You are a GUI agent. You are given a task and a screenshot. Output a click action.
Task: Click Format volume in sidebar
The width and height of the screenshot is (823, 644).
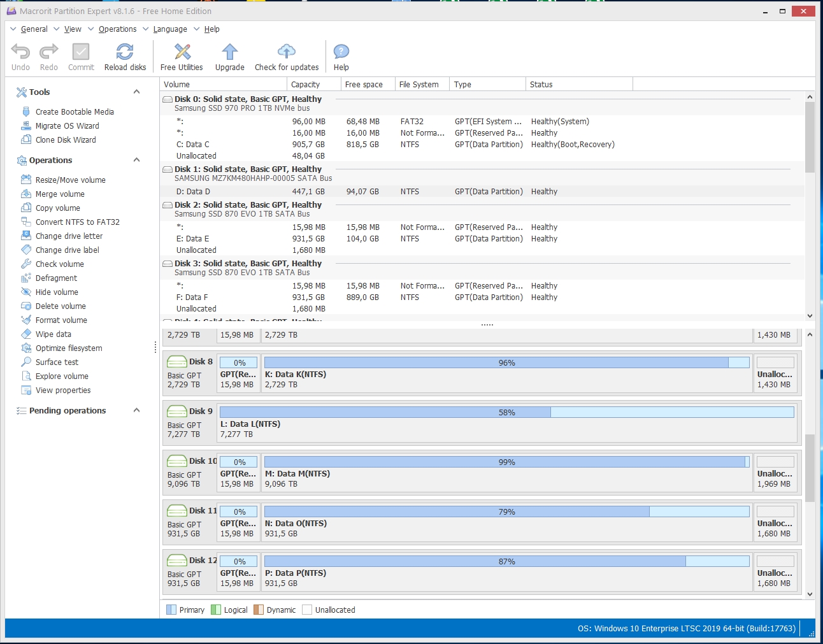61,320
